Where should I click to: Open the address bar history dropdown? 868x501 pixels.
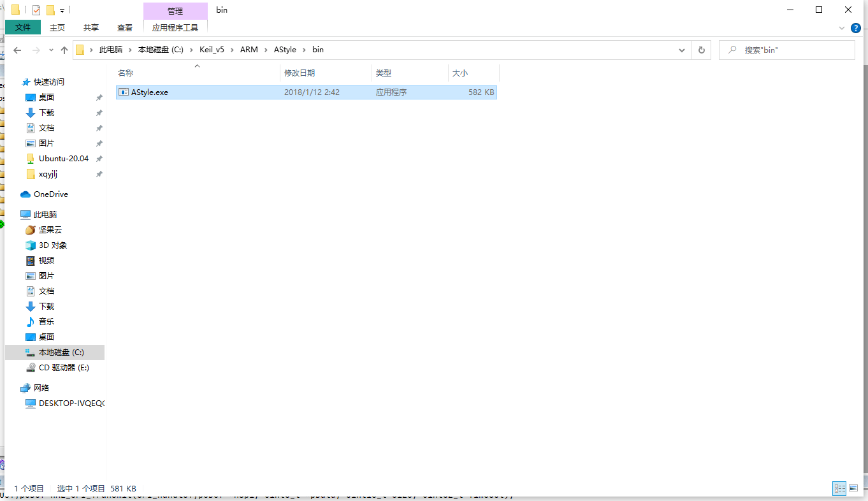pyautogui.click(x=682, y=50)
